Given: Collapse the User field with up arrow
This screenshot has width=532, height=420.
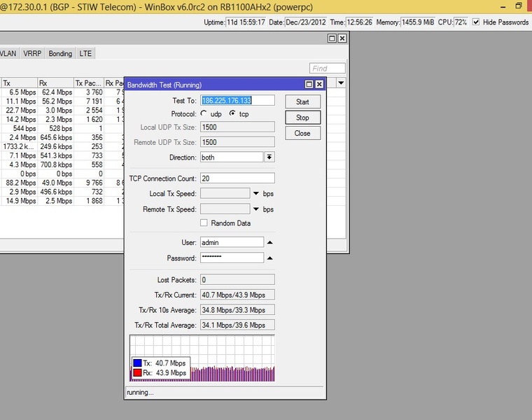Looking at the screenshot, I should [270, 242].
